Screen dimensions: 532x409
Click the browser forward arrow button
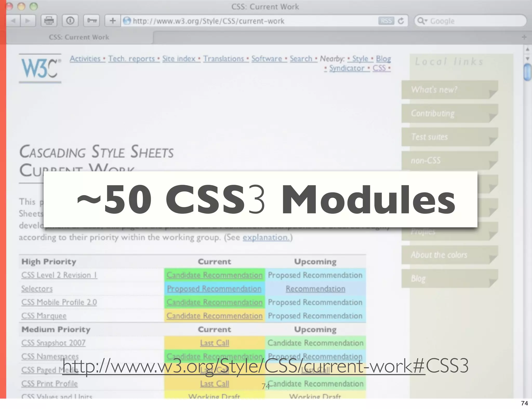click(27, 21)
